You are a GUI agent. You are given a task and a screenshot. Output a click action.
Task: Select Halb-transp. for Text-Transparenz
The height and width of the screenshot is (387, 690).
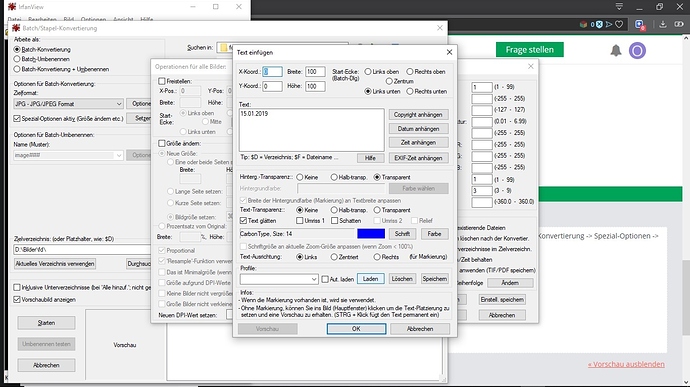click(x=348, y=210)
